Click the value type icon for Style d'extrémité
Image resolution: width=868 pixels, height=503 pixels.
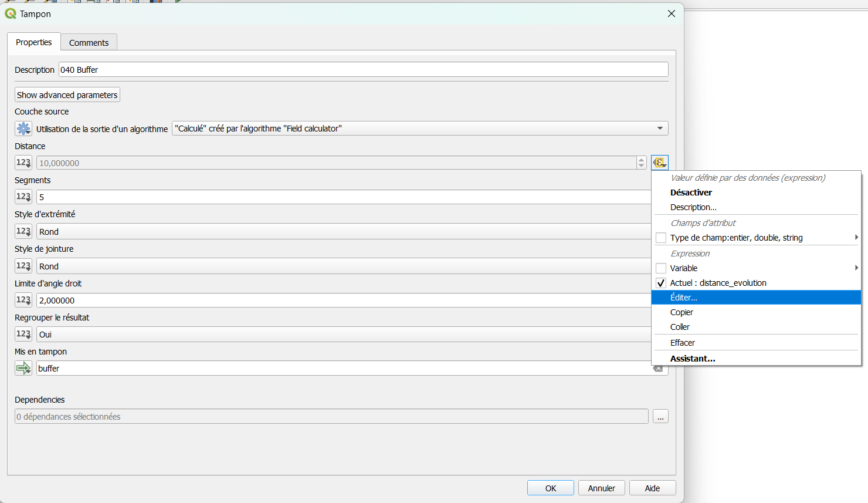tap(23, 231)
